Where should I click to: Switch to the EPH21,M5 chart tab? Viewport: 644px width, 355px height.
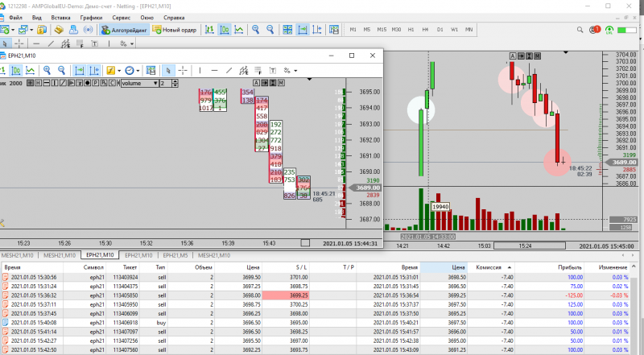tap(175, 255)
